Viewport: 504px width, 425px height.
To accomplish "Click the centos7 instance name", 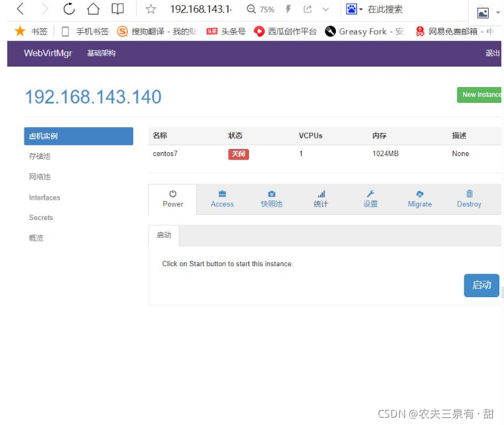I will point(165,154).
